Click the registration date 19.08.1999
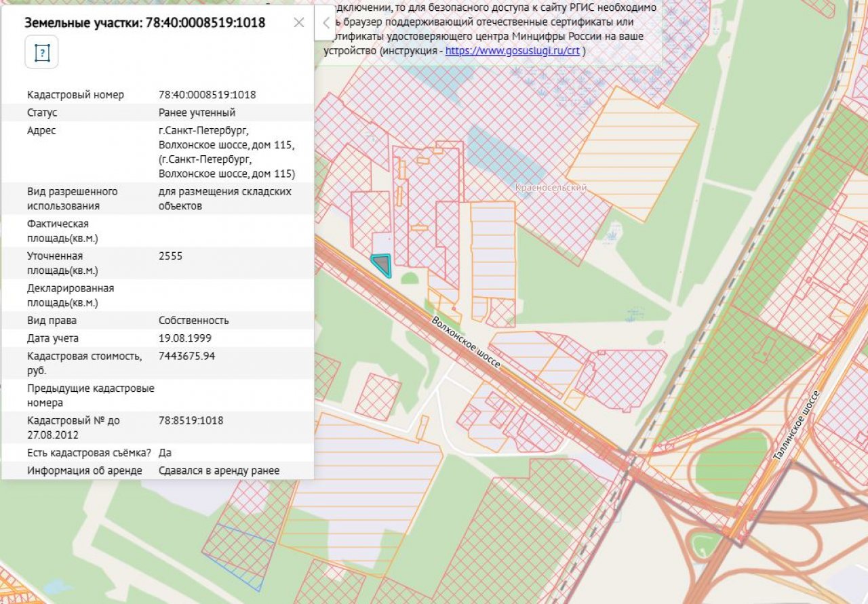Viewport: 868px width, 604px height. pyautogui.click(x=183, y=338)
